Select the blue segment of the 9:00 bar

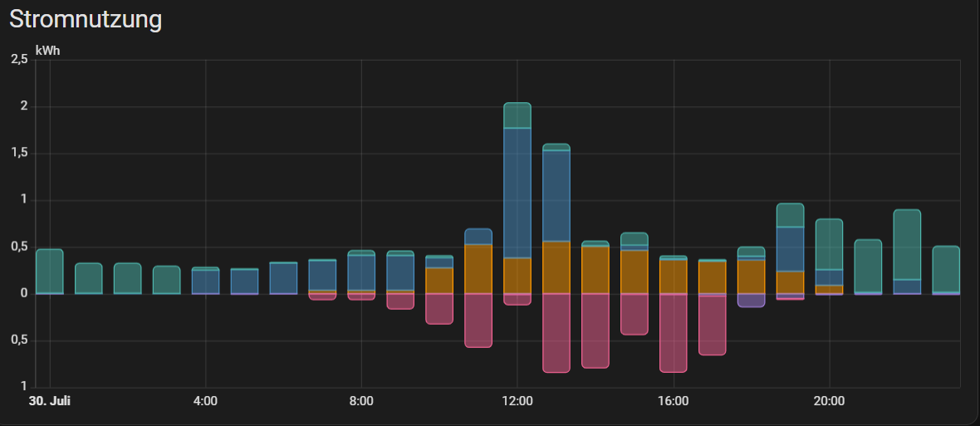click(x=400, y=273)
